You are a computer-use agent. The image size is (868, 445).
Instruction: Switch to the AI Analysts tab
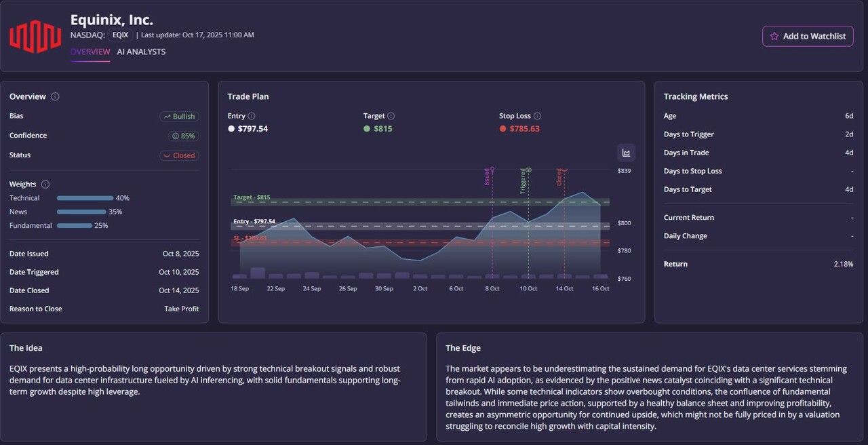tap(141, 52)
